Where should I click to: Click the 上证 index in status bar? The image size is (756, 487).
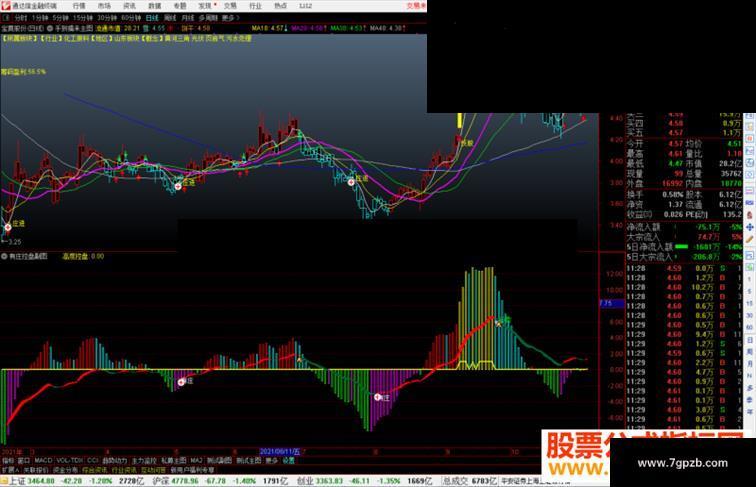pyautogui.click(x=18, y=481)
